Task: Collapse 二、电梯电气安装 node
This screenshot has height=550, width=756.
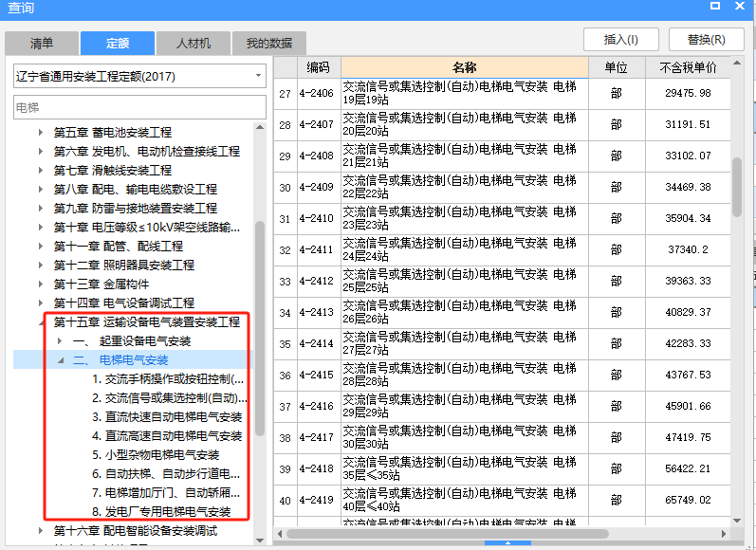Action: (61, 360)
